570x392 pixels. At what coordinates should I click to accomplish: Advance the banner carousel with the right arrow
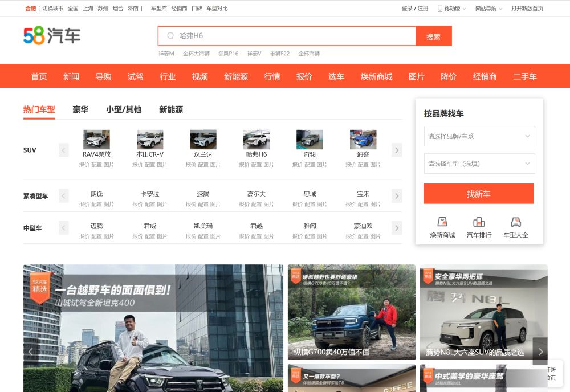coord(540,352)
